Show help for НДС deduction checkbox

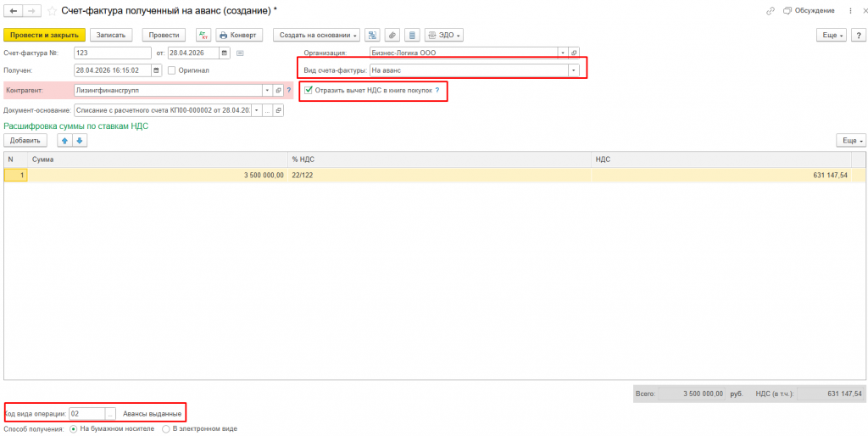(x=437, y=90)
